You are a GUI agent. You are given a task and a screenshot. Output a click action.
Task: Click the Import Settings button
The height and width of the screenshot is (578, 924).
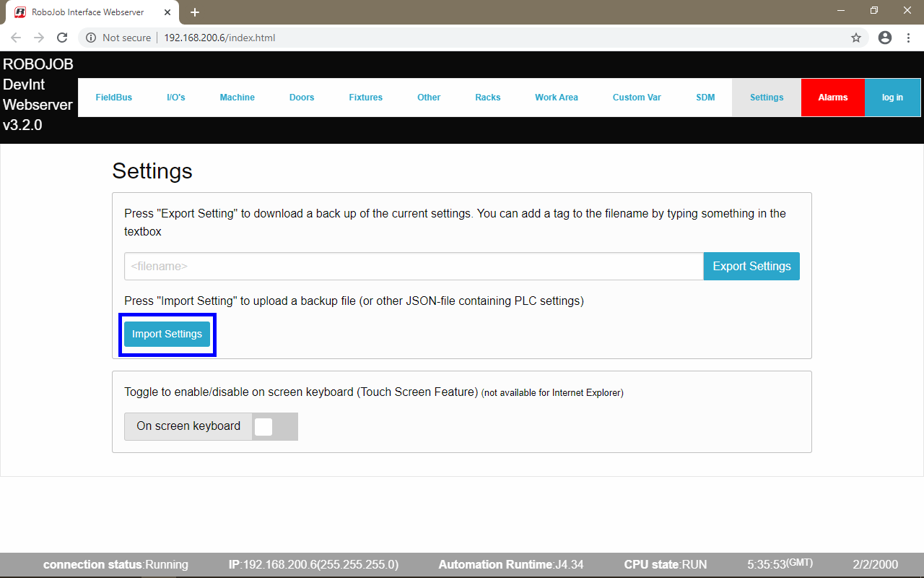pyautogui.click(x=167, y=334)
